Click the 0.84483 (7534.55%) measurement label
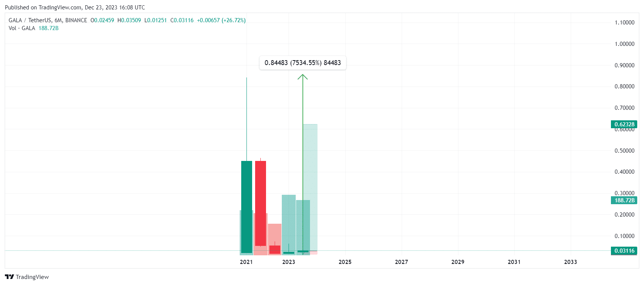 coord(303,63)
